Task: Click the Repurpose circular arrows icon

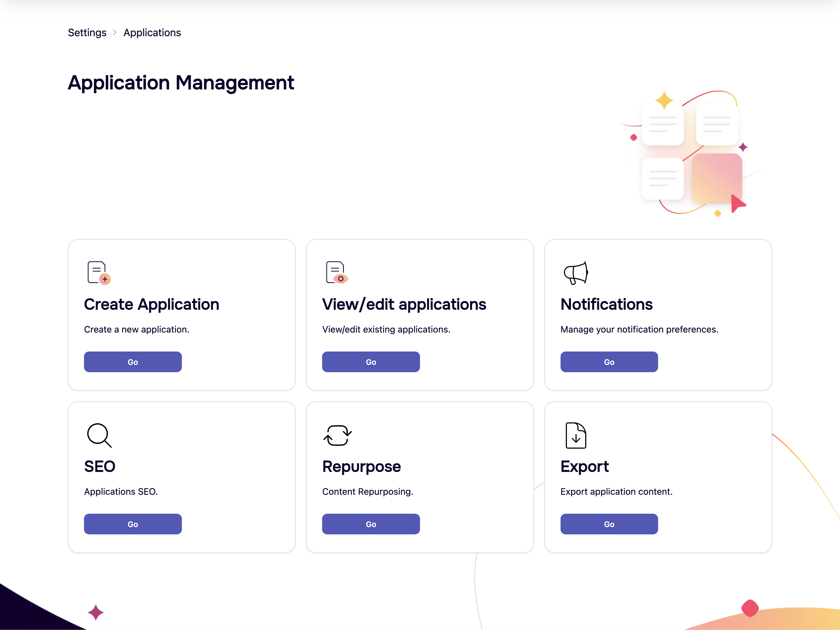Action: click(x=338, y=436)
